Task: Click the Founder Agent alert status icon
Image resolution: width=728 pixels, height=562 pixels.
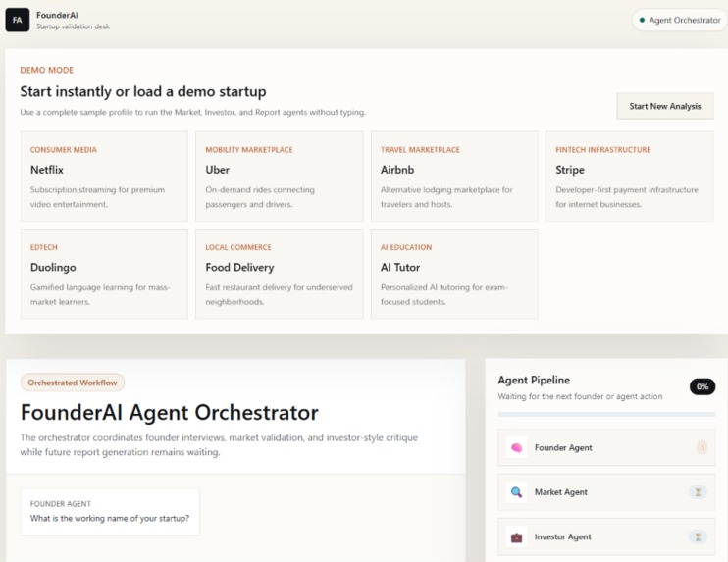Action: [x=702, y=448]
